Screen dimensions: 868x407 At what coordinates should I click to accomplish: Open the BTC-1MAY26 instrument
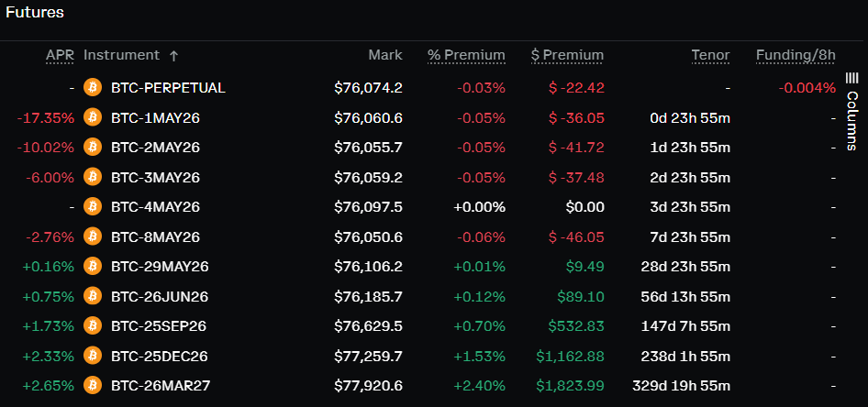tap(156, 117)
